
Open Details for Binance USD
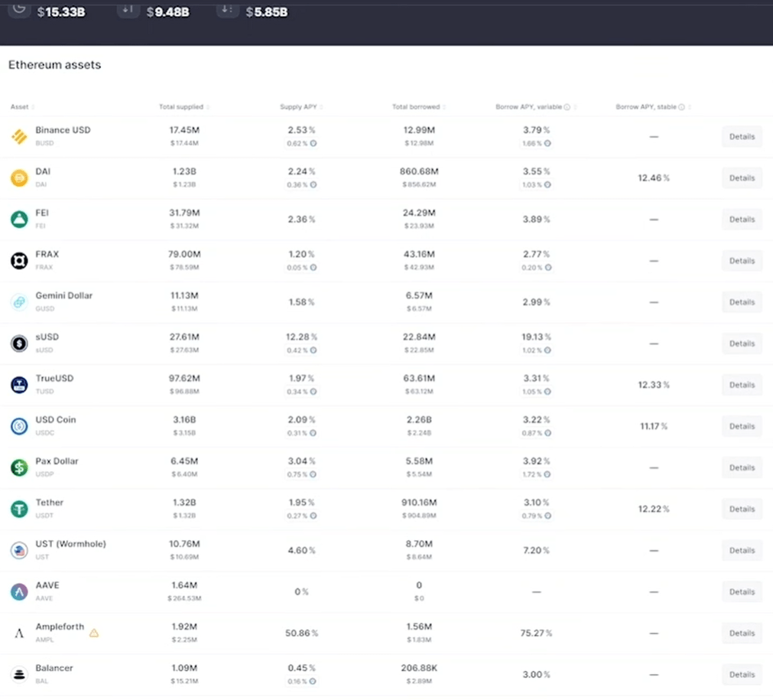pyautogui.click(x=742, y=137)
